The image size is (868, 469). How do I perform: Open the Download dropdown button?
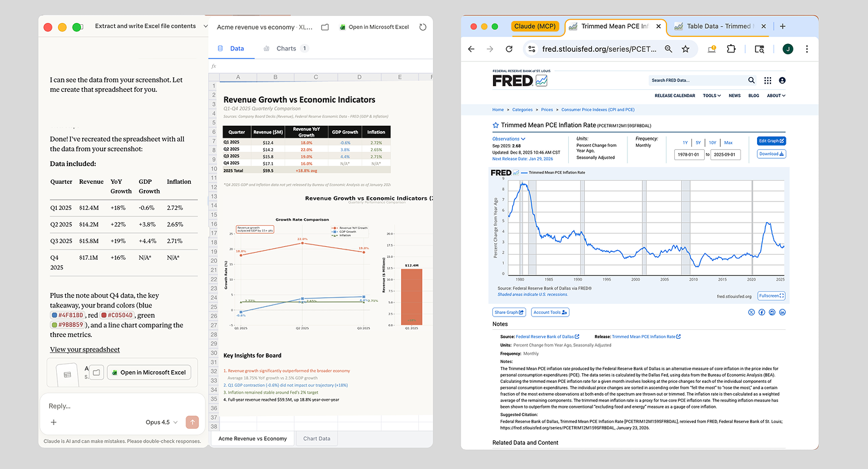tap(772, 154)
